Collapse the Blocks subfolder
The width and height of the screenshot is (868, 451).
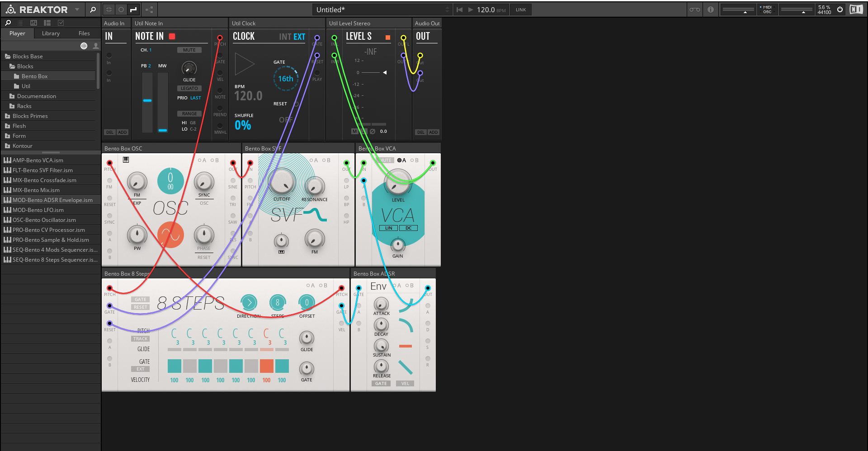coord(12,66)
